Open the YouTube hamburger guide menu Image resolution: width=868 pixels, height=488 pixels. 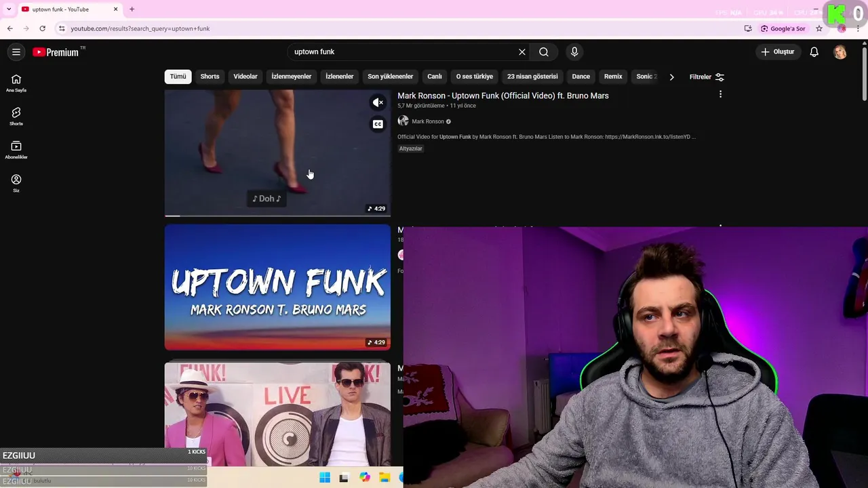(x=16, y=52)
